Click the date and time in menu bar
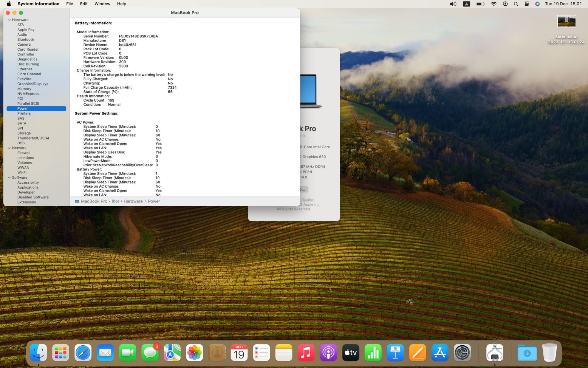Viewport: 588px width, 368px height. (563, 4)
